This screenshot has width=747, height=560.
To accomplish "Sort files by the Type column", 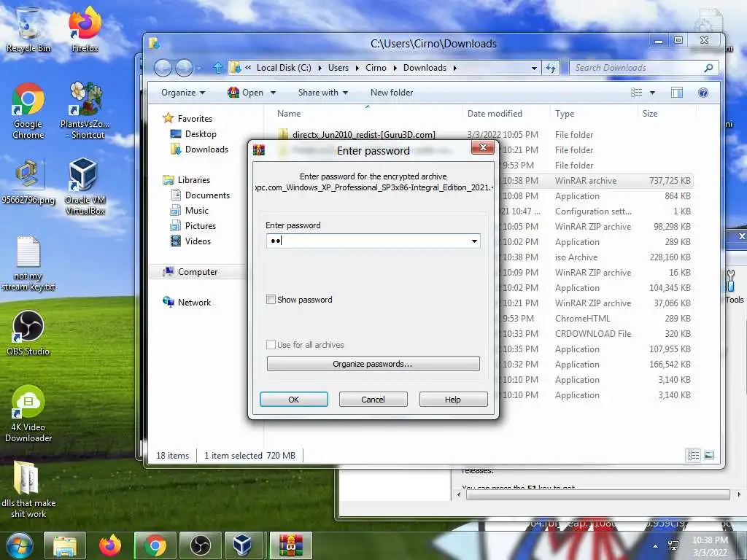I will click(x=565, y=114).
